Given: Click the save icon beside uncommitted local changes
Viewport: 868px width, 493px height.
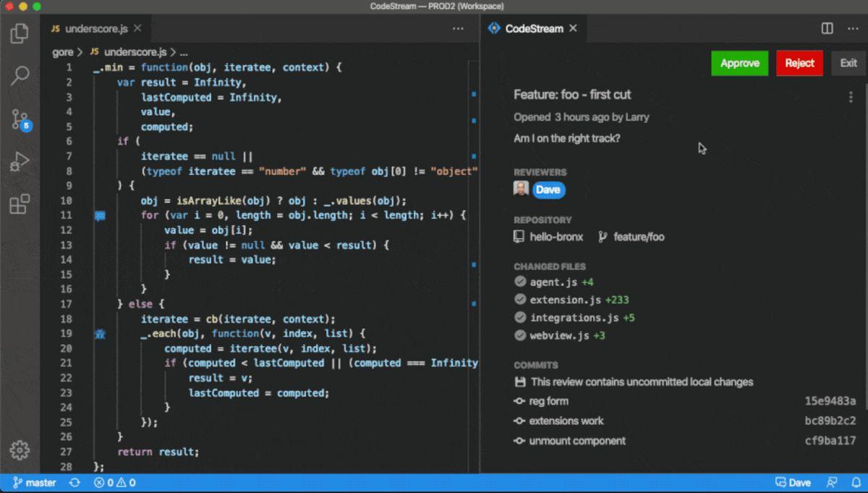Looking at the screenshot, I should [519, 382].
